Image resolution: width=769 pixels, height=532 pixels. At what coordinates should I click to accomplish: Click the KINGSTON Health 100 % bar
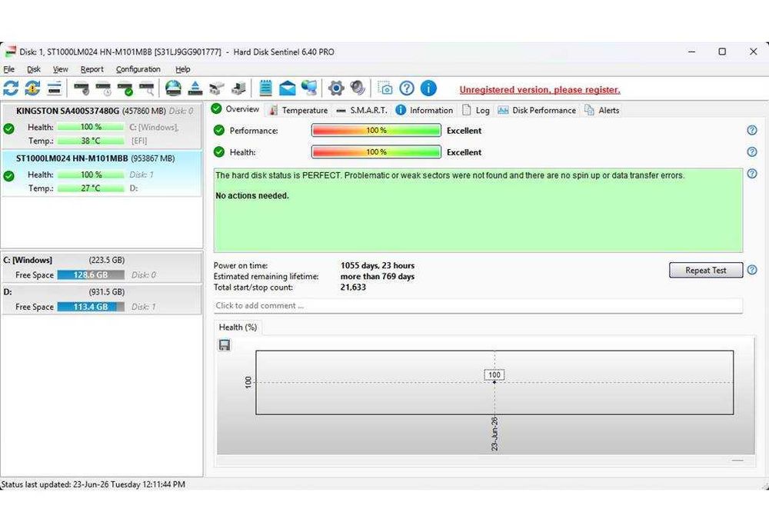[x=91, y=127]
